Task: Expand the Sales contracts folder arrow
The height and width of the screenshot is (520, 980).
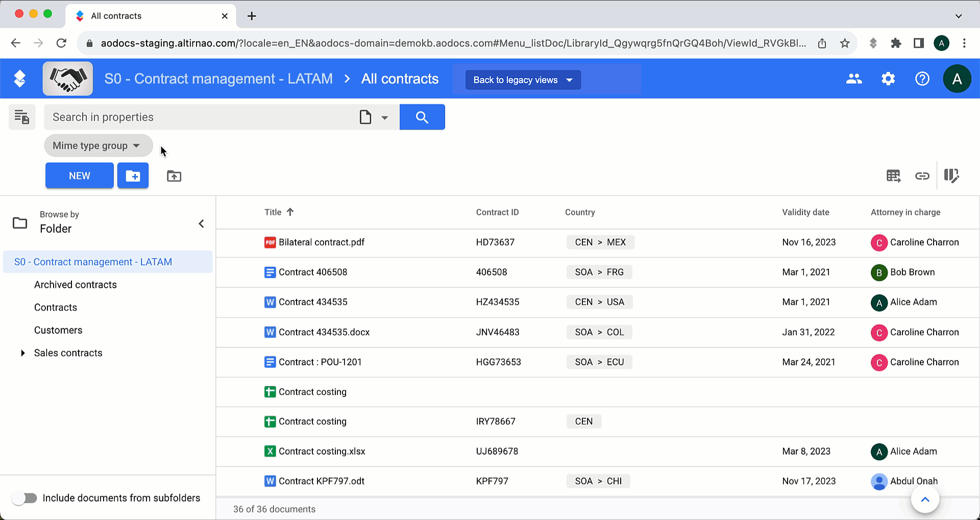Action: (x=22, y=353)
